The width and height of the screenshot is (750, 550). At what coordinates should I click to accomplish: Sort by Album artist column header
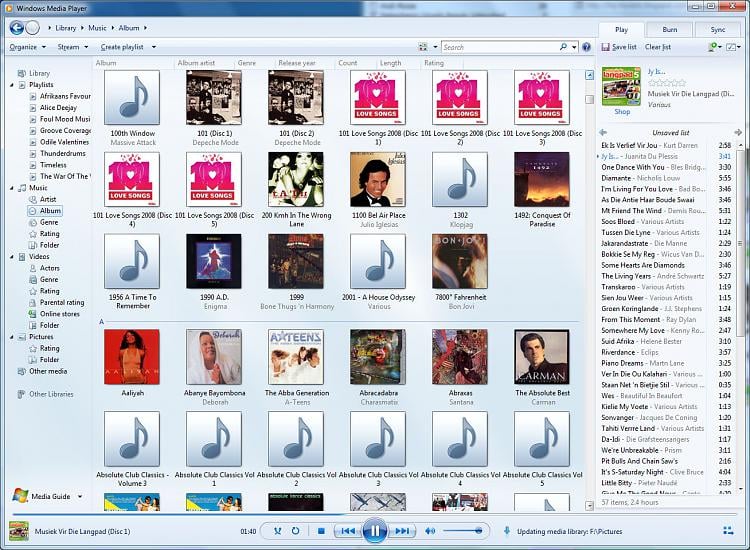tap(196, 63)
